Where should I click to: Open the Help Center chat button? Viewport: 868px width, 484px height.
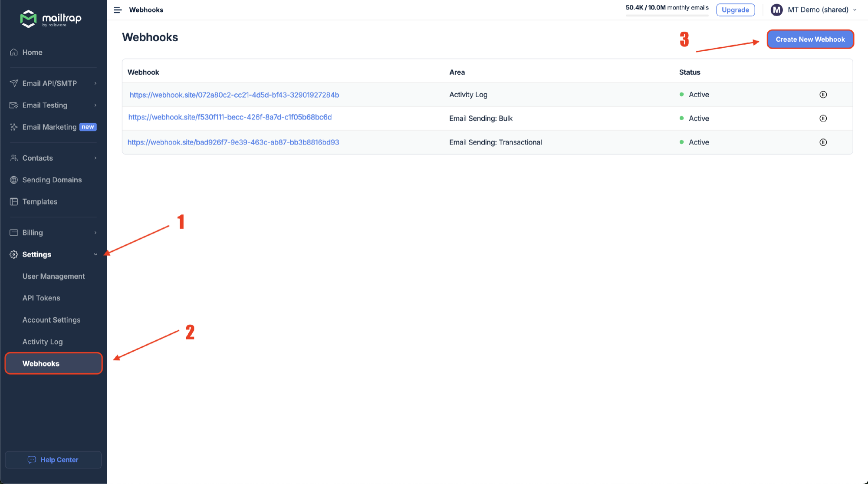53,460
